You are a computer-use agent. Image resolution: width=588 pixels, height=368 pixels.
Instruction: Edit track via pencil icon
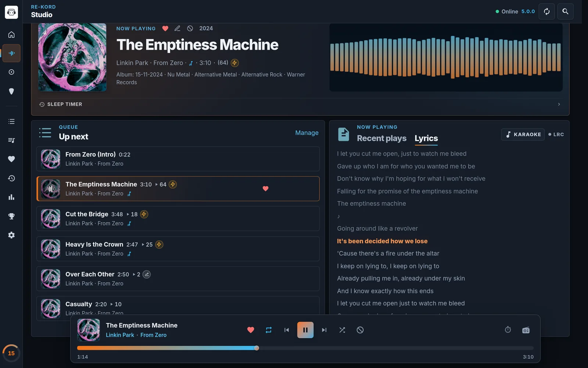(x=177, y=28)
